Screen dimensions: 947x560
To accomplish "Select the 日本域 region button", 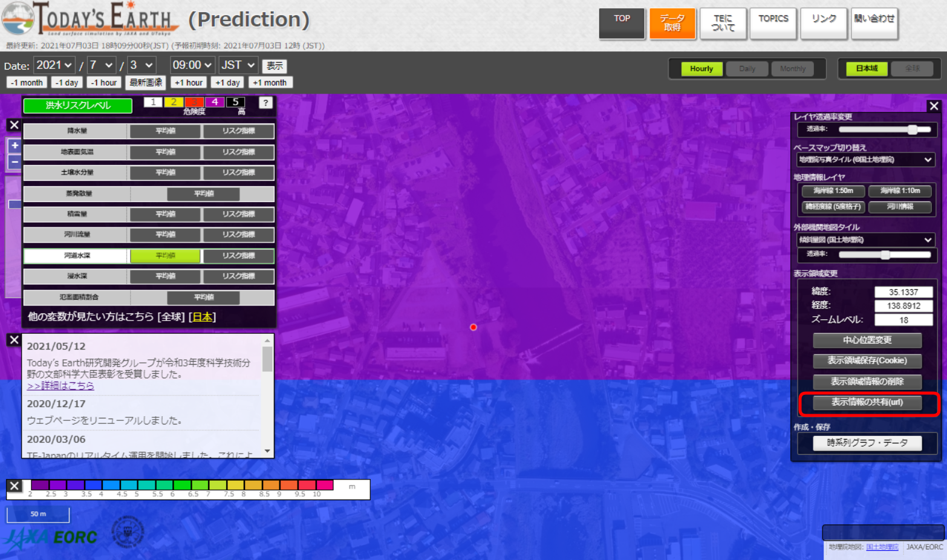I will pyautogui.click(x=867, y=69).
